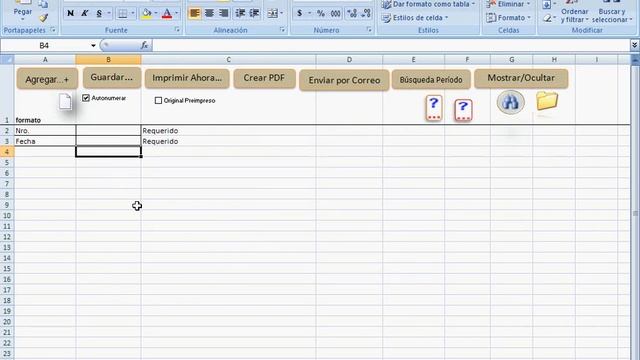This screenshot has width=640, height=360.
Task: Increase decimal places
Action: tap(352, 13)
